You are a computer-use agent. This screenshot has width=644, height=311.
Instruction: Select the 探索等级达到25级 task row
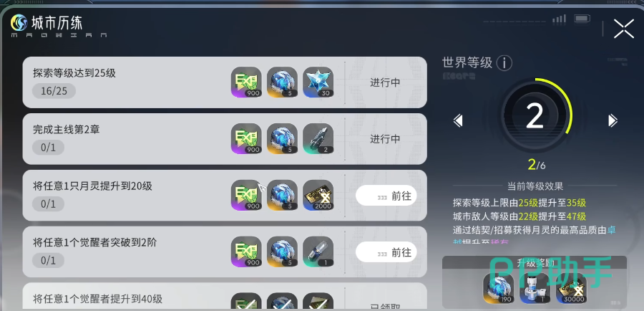pyautogui.click(x=225, y=82)
